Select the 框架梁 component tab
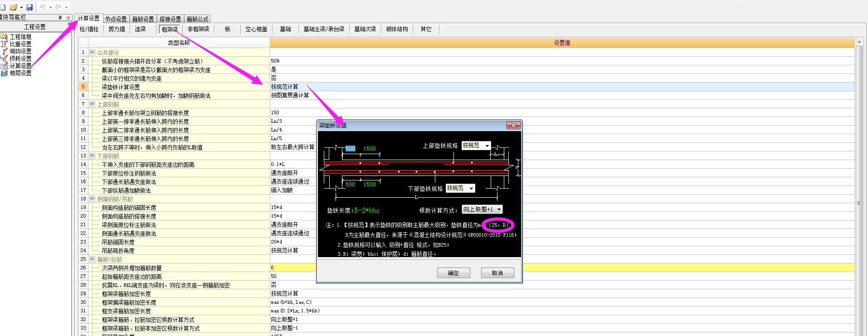 pyautogui.click(x=170, y=29)
